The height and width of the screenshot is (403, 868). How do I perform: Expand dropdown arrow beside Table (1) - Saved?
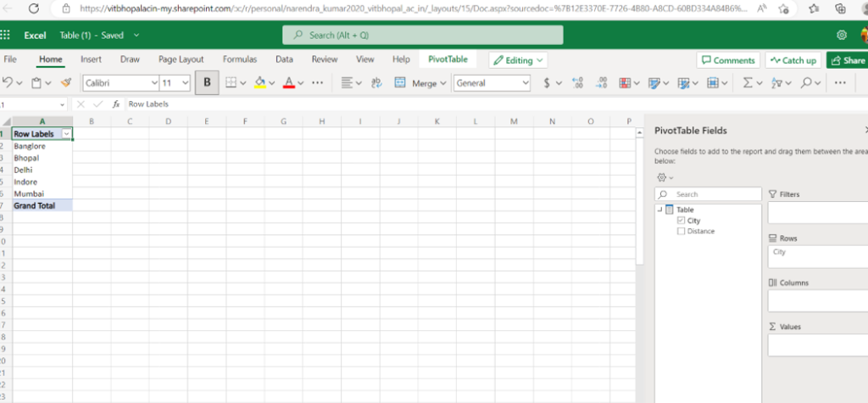pyautogui.click(x=136, y=35)
